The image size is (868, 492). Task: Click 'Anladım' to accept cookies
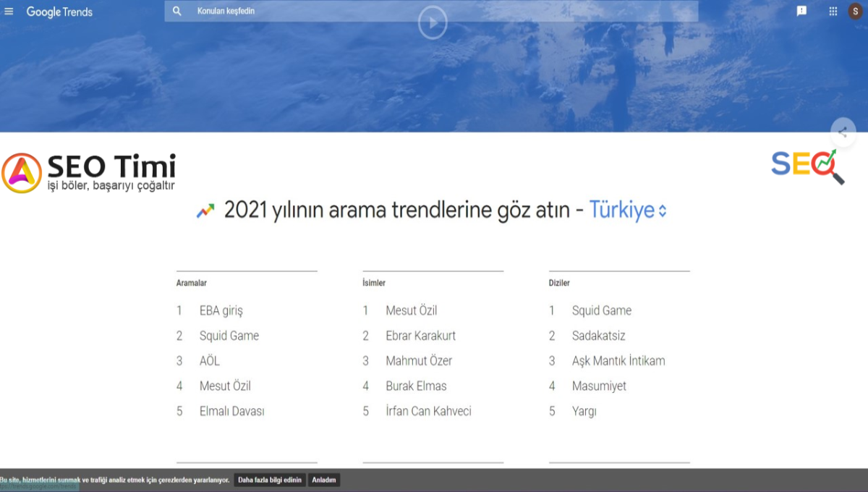[x=324, y=480]
